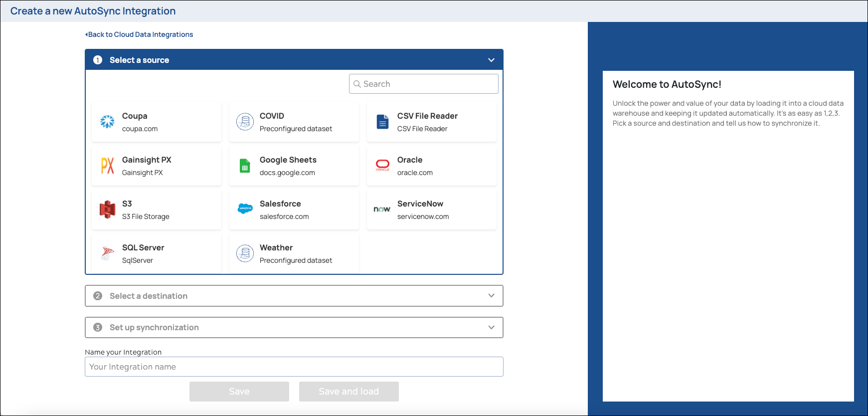Select the Gainsight PX logo
868x416 pixels.
107,166
